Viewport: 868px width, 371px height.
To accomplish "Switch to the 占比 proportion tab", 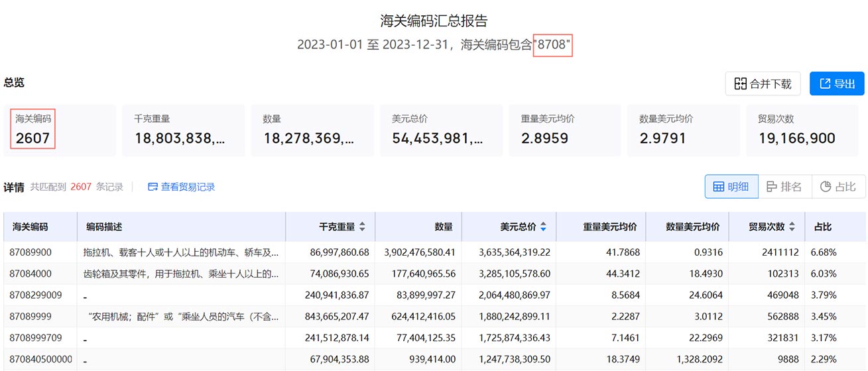I will tap(837, 187).
